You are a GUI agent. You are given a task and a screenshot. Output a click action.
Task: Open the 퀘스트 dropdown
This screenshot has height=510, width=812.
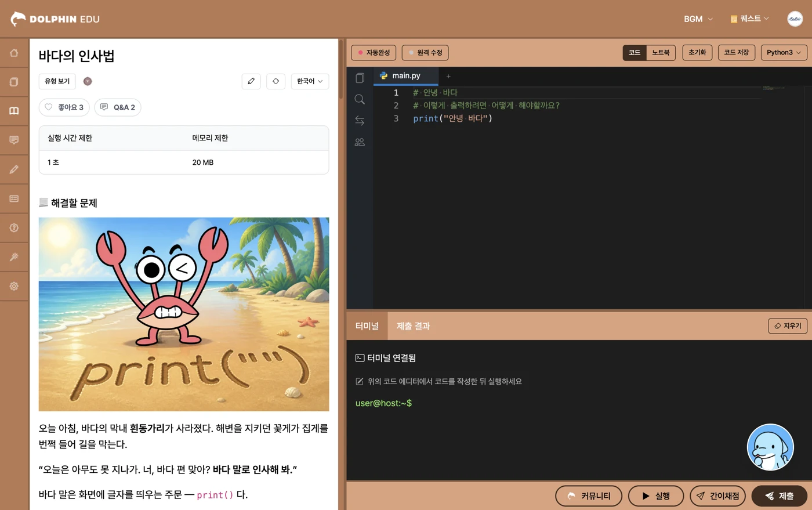[x=750, y=19]
